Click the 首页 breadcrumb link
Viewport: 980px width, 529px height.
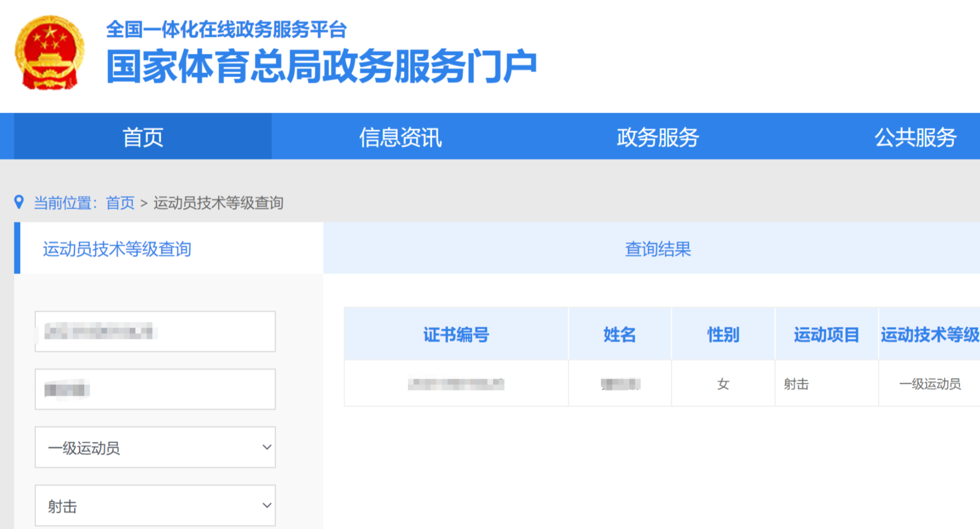click(120, 203)
